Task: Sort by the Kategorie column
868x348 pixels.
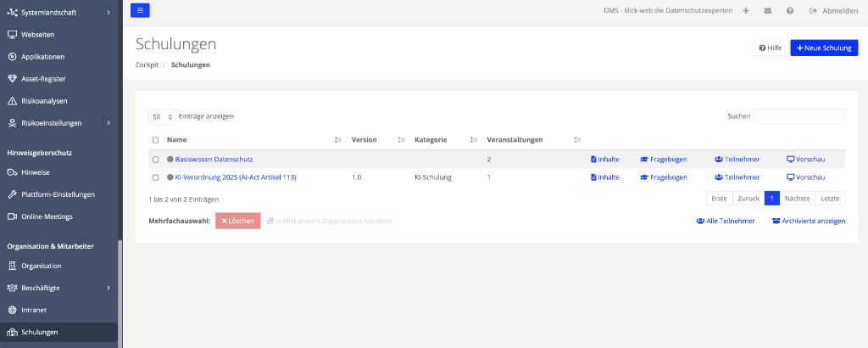Action: pyautogui.click(x=473, y=140)
